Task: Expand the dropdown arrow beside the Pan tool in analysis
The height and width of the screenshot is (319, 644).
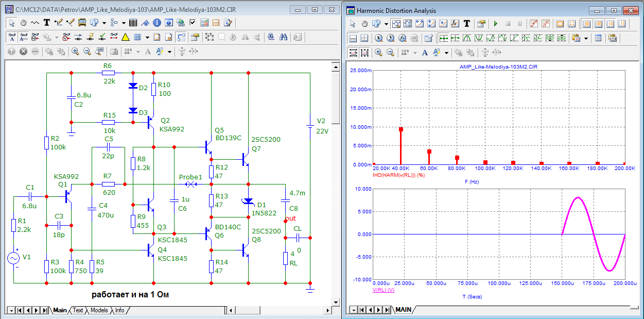Action: coord(386,24)
